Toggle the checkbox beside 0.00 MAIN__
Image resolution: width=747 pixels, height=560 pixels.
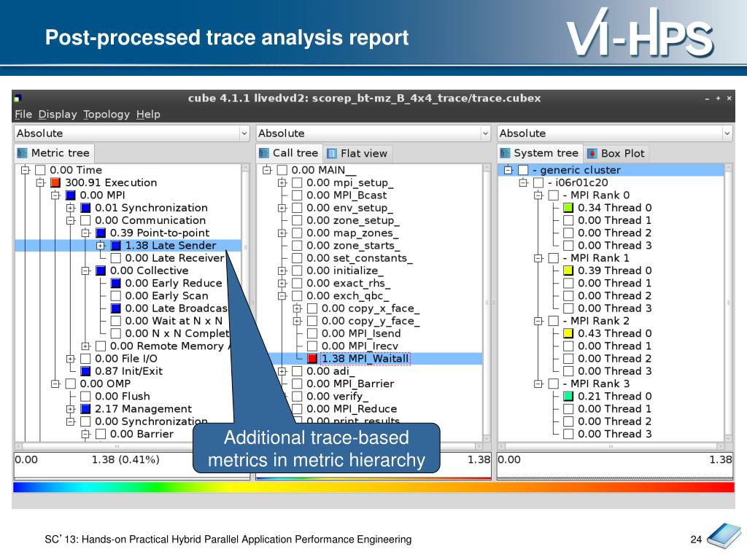pyautogui.click(x=282, y=170)
